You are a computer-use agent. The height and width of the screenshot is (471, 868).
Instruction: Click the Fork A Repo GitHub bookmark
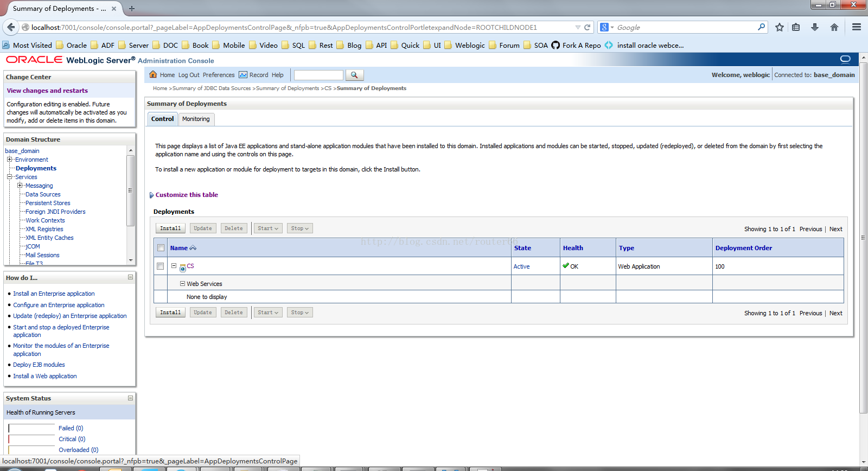pos(576,45)
